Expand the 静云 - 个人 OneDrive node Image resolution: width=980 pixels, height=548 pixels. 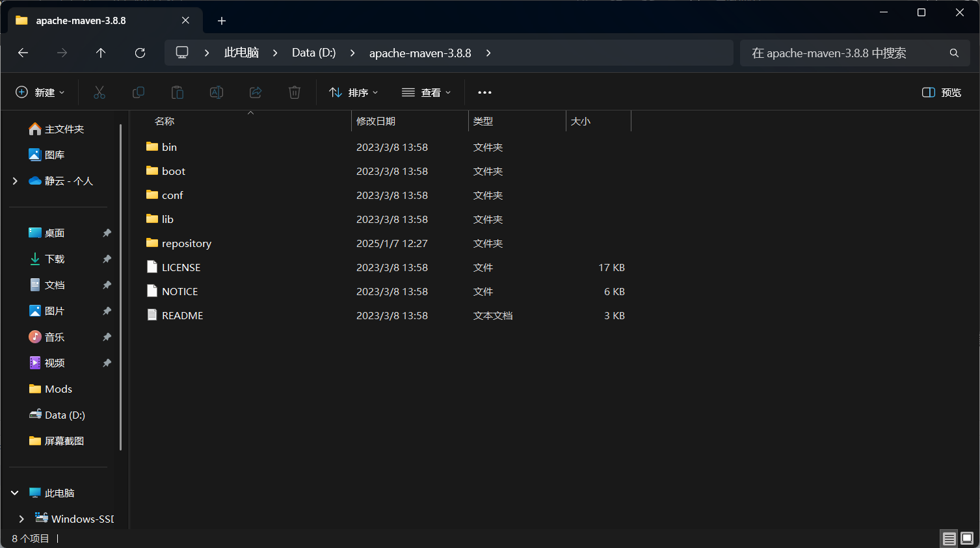coord(15,181)
